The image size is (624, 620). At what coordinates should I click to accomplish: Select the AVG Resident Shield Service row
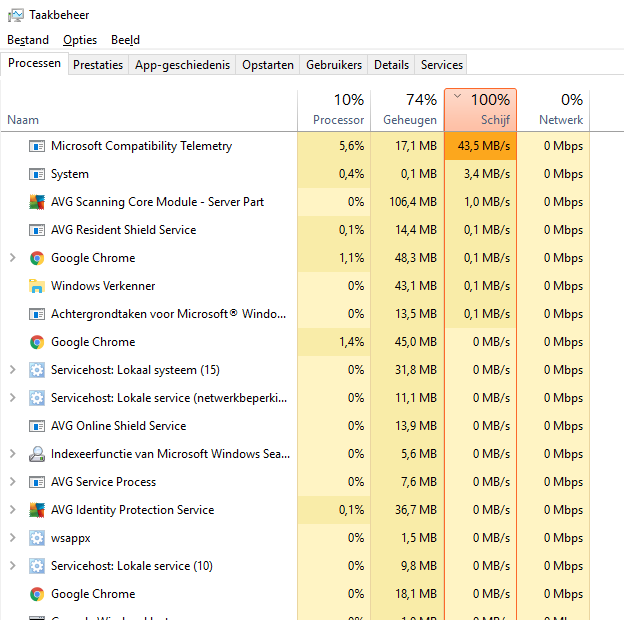tap(295, 230)
